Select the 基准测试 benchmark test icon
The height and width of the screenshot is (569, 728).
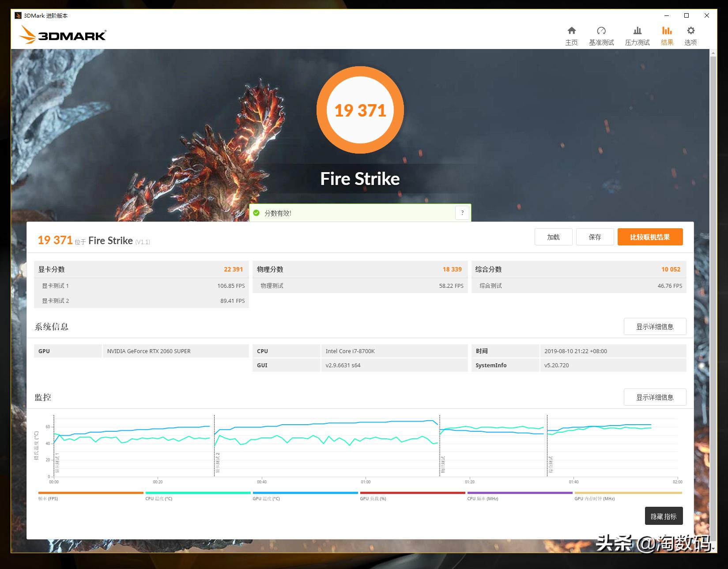click(x=601, y=35)
